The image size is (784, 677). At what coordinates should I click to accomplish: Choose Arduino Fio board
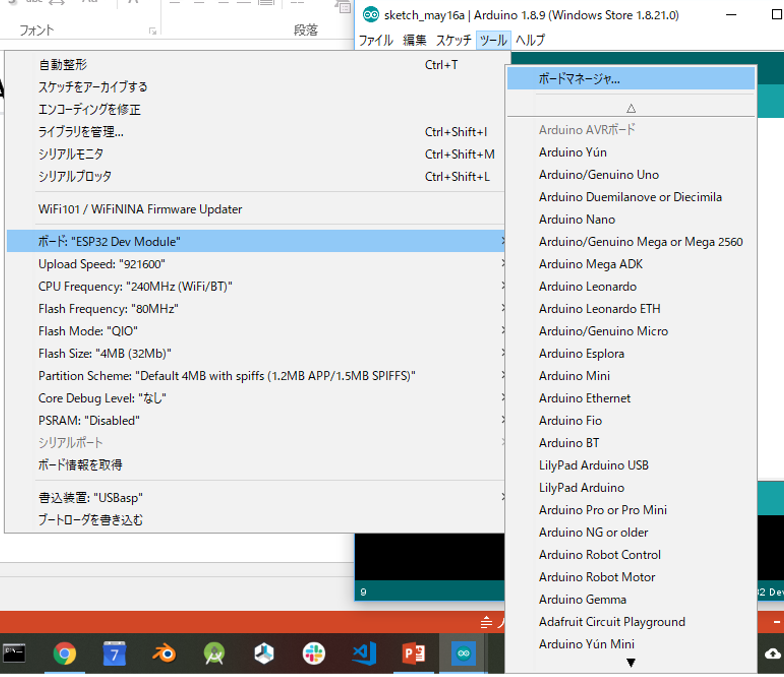(x=631, y=420)
